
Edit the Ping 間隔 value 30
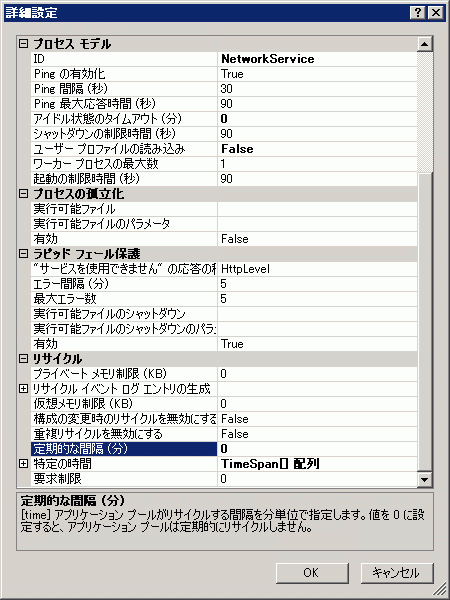(318, 89)
